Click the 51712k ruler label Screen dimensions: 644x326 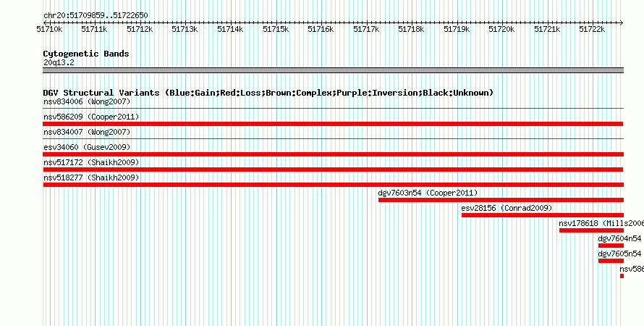[x=140, y=29]
